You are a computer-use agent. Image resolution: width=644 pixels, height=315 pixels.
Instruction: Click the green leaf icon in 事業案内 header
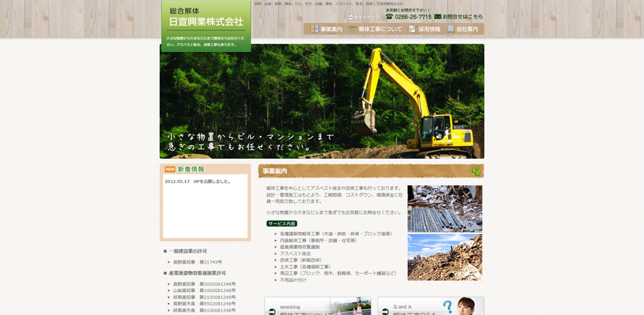[x=476, y=171]
